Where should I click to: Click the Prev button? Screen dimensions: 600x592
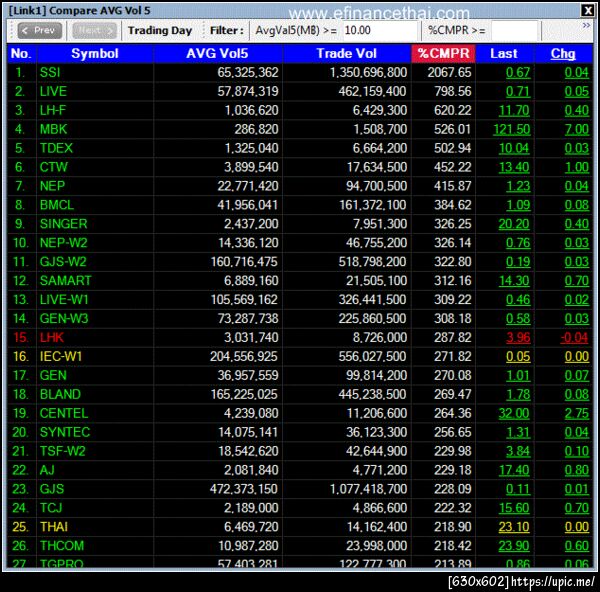click(39, 30)
